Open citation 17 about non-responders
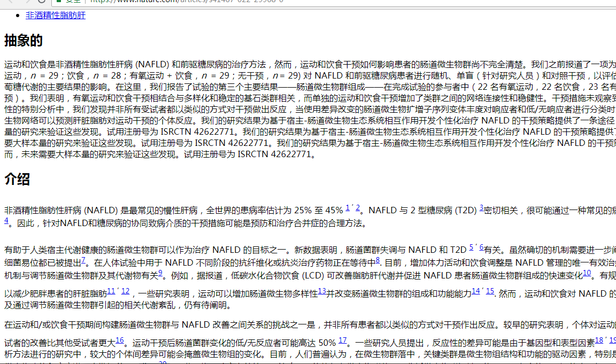Image resolution: width=616 pixels, height=364 pixels. pos(342,339)
